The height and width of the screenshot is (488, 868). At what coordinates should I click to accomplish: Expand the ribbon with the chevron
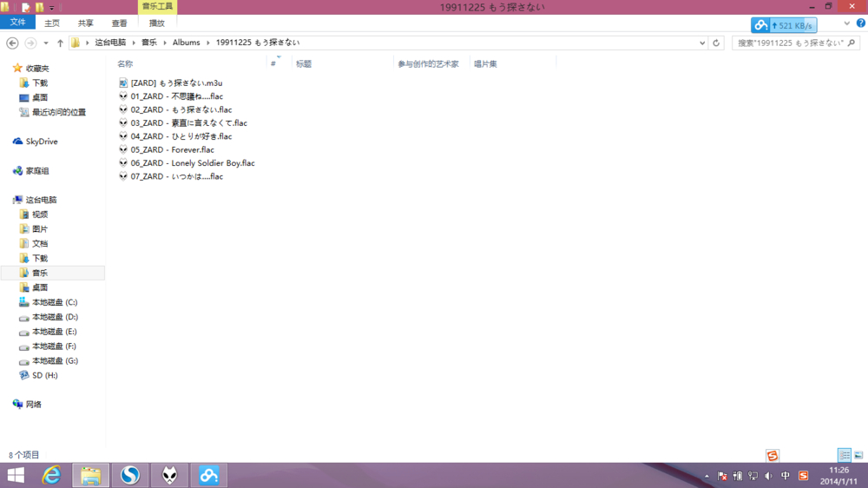coord(846,23)
